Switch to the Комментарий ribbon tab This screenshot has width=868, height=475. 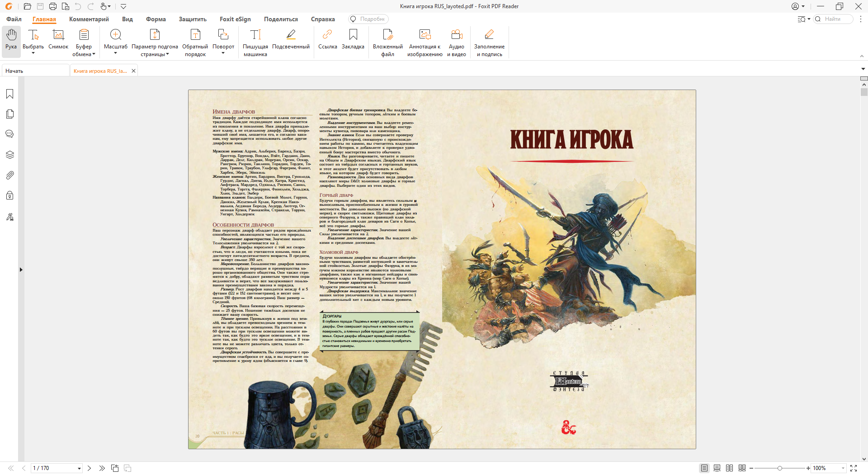[x=89, y=19]
